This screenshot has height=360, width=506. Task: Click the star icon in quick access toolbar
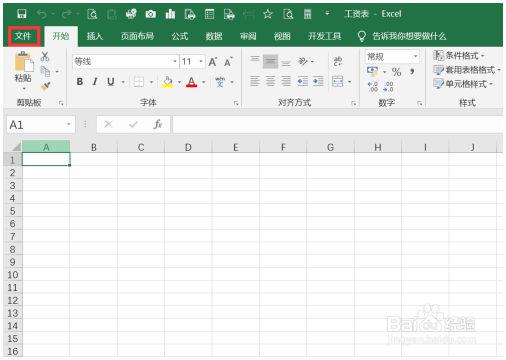(x=268, y=14)
